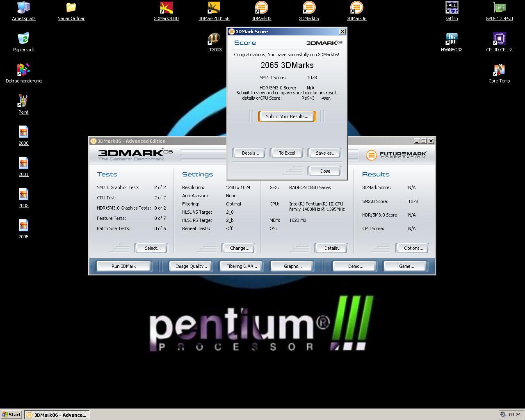Open Filtering & AA tool

(242, 266)
